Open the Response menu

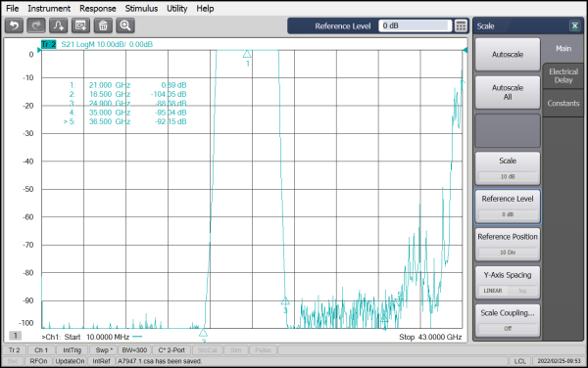click(x=97, y=8)
